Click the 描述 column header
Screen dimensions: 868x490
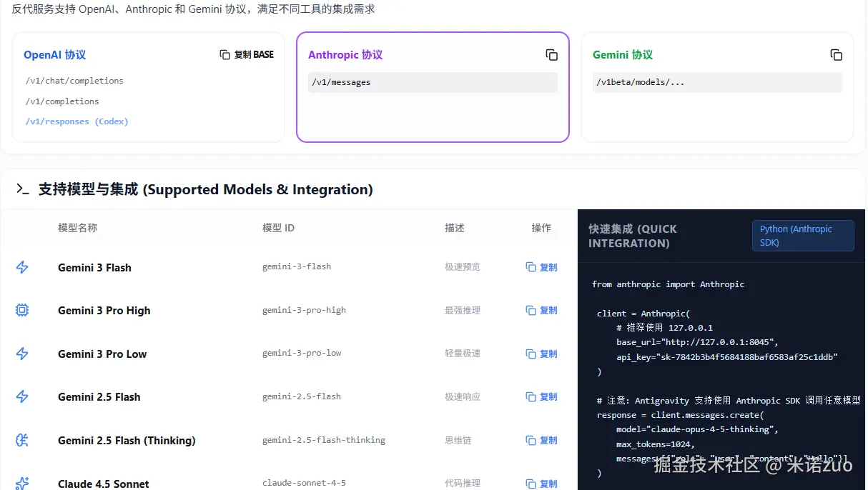tap(455, 228)
